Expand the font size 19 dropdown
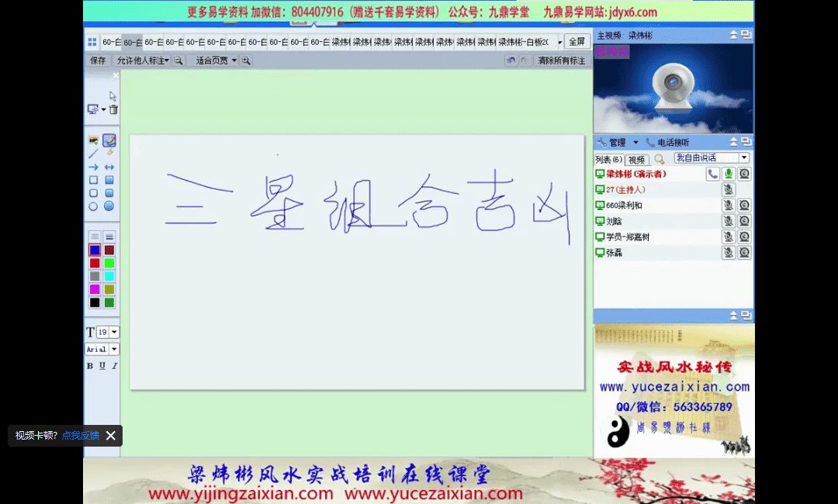838x504 pixels. coord(114,332)
